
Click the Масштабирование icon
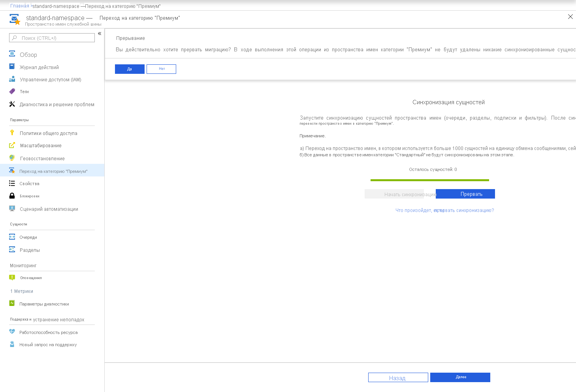[12, 145]
